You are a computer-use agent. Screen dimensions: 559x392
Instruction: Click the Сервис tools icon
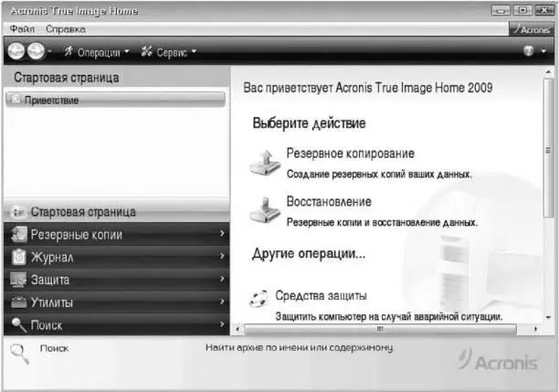[146, 51]
